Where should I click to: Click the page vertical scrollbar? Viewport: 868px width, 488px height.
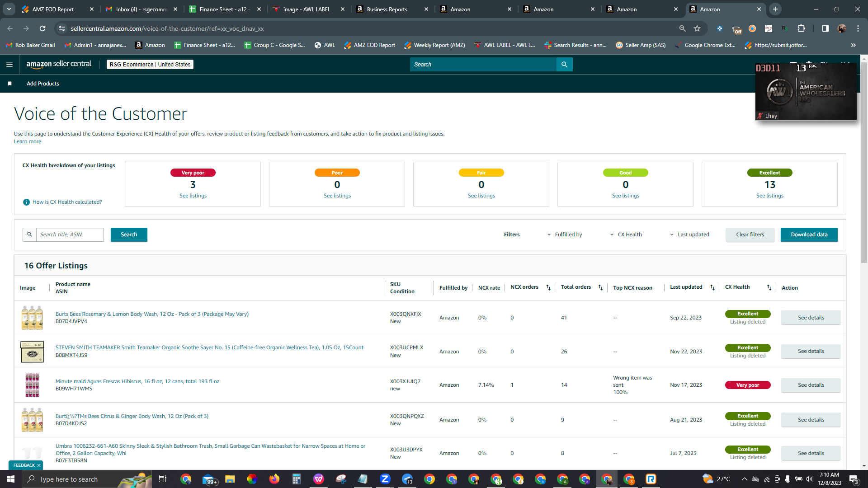point(864,163)
